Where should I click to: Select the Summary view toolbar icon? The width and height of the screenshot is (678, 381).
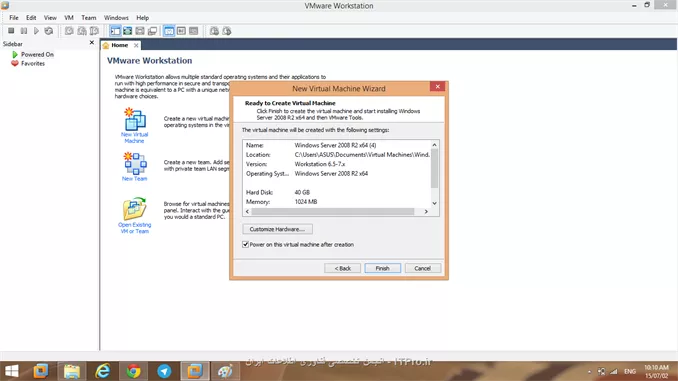(169, 31)
